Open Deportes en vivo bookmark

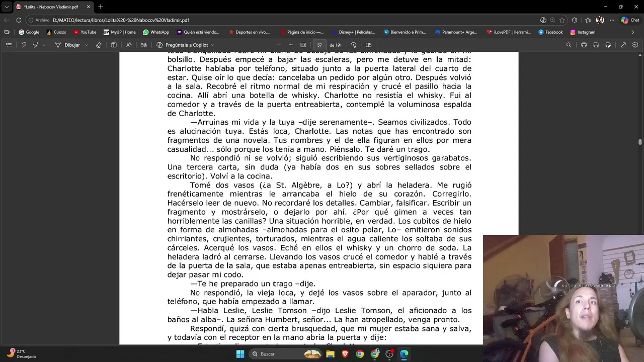click(250, 32)
